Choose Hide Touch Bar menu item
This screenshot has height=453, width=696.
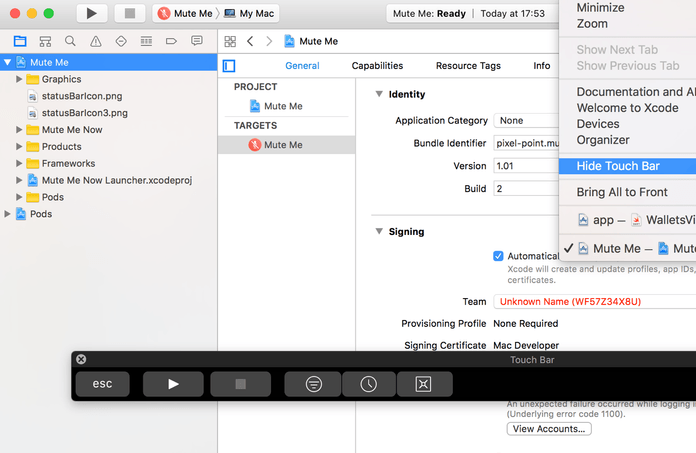(x=627, y=166)
